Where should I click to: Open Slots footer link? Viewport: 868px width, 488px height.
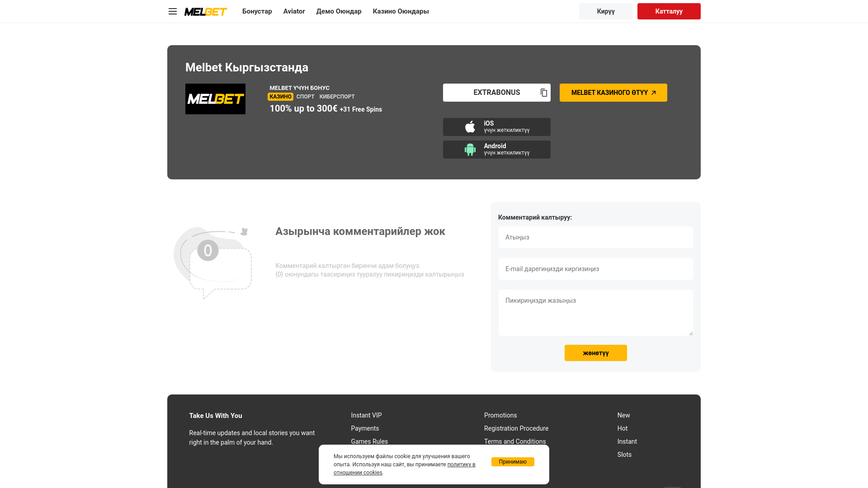pyautogui.click(x=624, y=455)
